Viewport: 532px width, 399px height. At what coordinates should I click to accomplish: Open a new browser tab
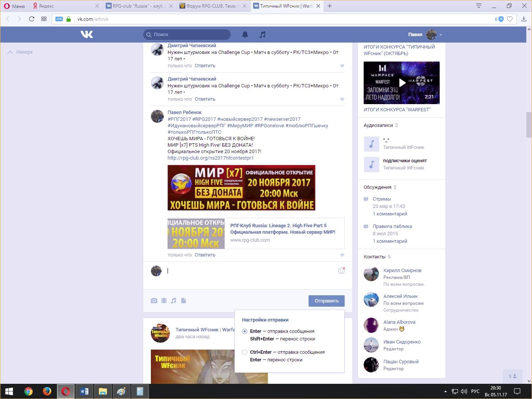click(x=329, y=6)
